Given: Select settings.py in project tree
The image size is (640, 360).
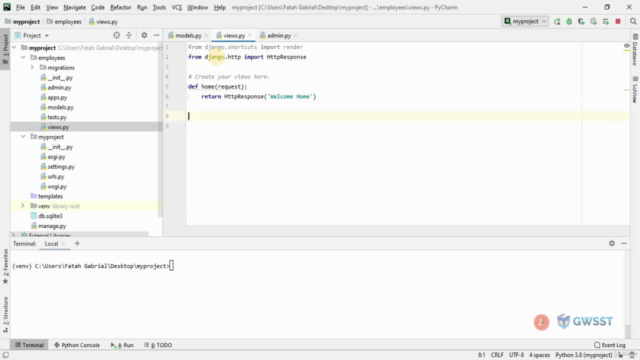Looking at the screenshot, I should pos(61,167).
